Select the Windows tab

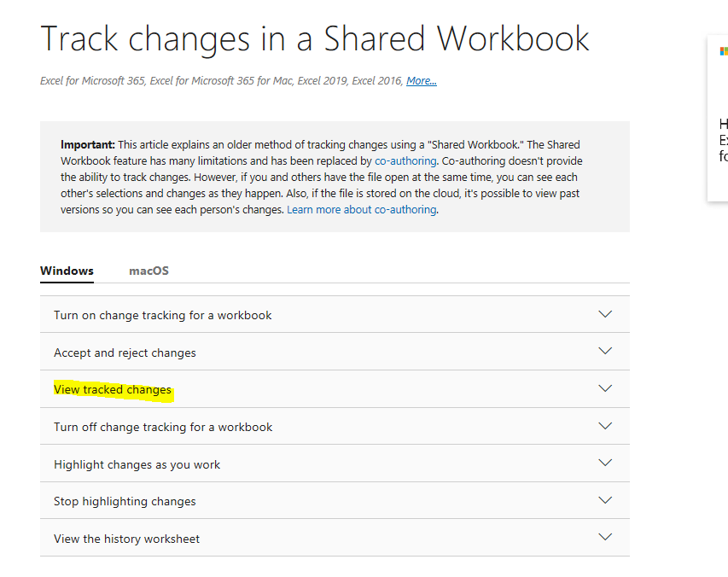[67, 271]
